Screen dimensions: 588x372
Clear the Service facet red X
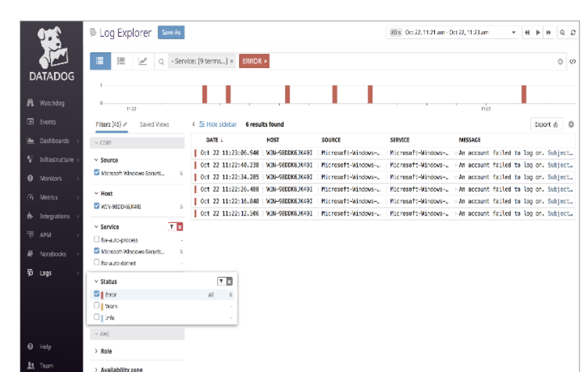click(180, 227)
